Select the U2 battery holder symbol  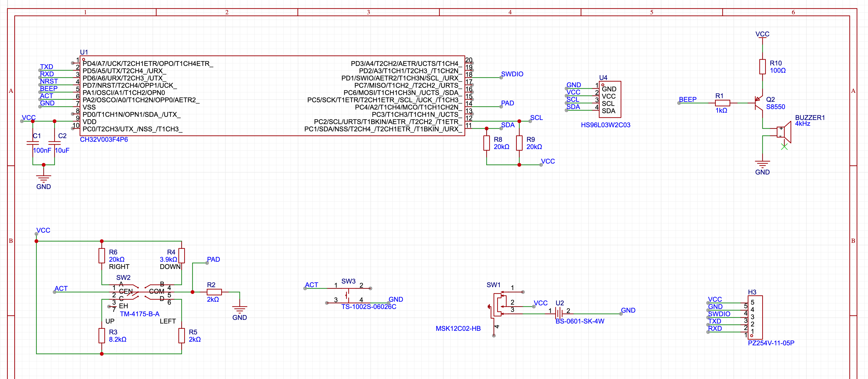coord(559,314)
